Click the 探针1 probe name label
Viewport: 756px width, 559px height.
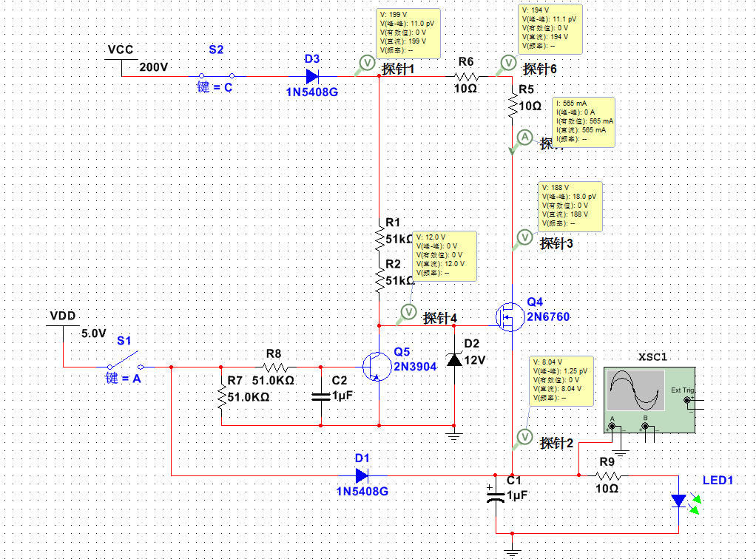coord(398,69)
